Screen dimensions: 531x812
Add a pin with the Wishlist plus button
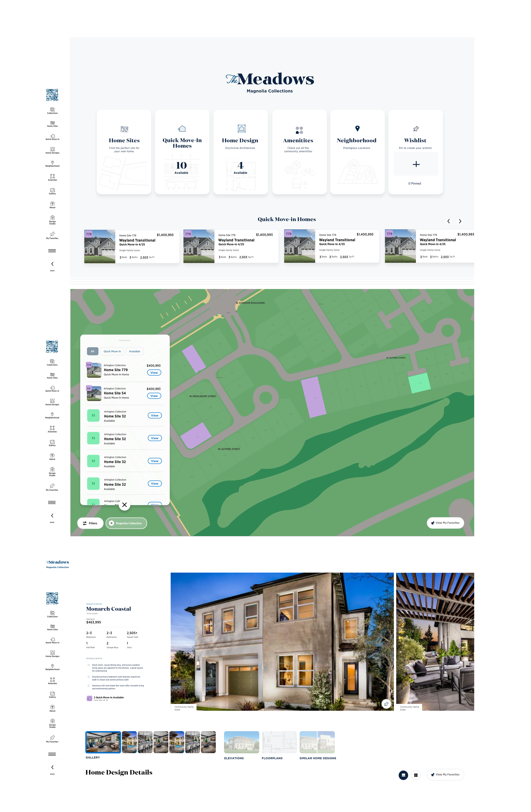point(416,164)
